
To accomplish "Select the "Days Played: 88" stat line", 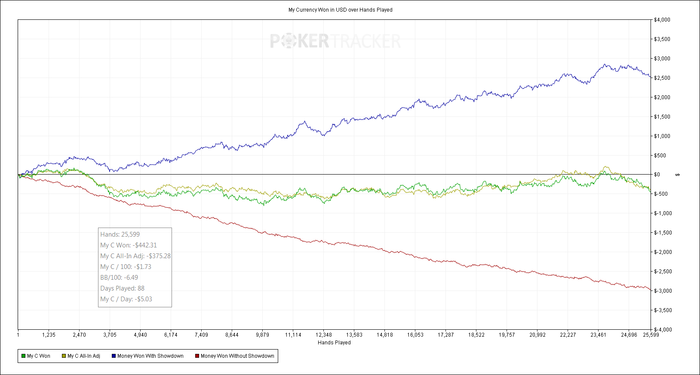I will (123, 288).
